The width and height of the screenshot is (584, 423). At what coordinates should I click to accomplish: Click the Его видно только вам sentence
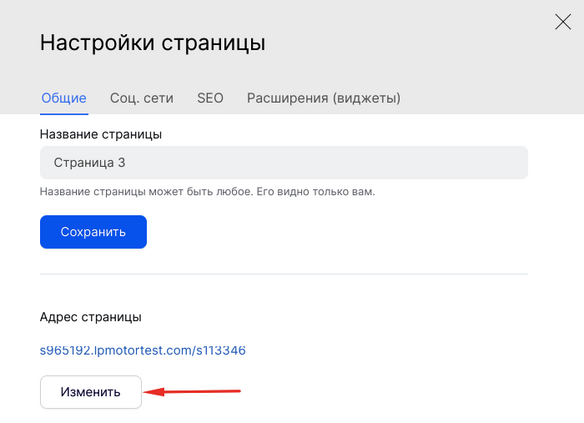(x=316, y=191)
